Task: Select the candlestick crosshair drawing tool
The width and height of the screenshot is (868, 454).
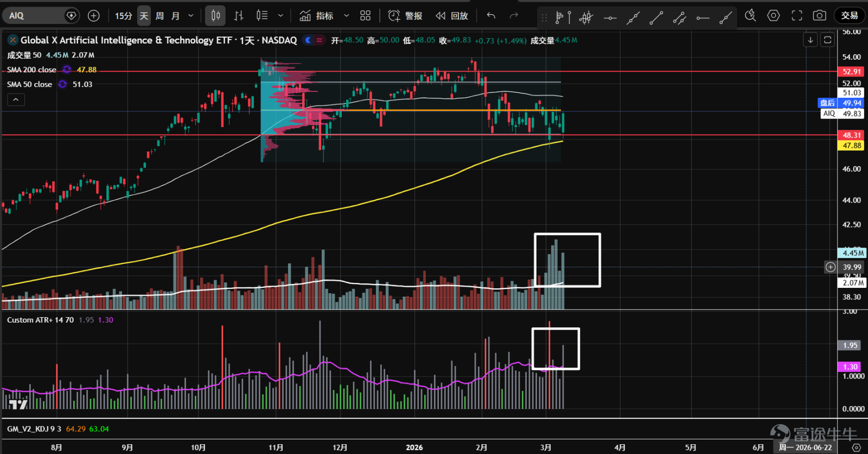Action: click(586, 18)
